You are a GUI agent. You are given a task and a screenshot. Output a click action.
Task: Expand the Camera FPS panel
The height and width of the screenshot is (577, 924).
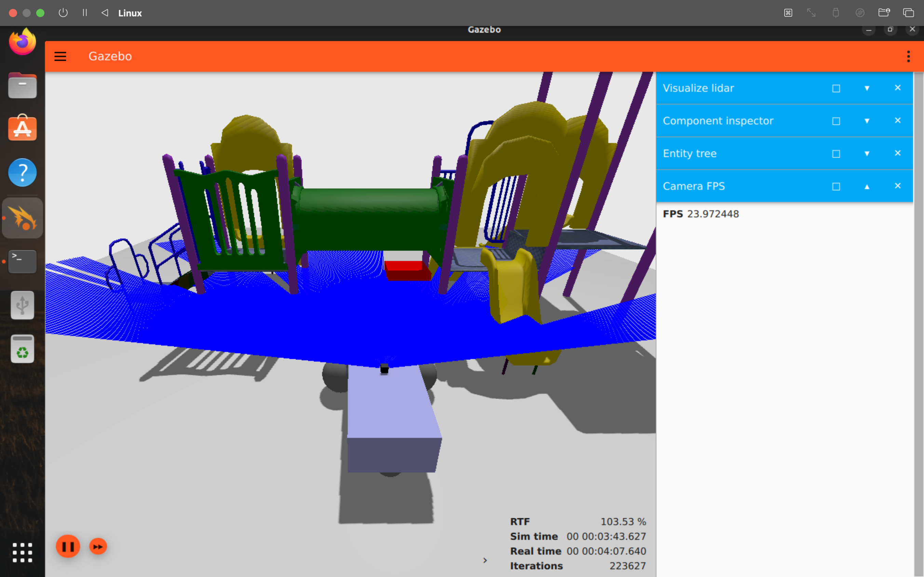(867, 187)
